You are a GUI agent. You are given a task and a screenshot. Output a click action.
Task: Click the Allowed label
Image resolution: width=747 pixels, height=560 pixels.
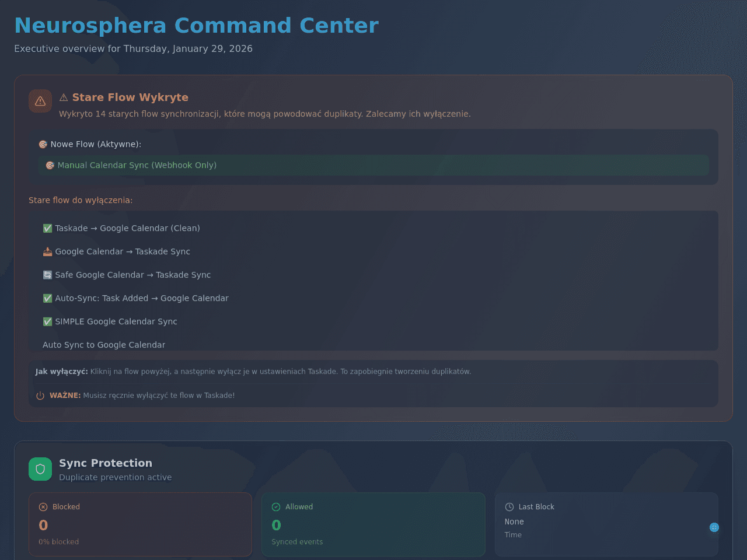click(x=299, y=507)
